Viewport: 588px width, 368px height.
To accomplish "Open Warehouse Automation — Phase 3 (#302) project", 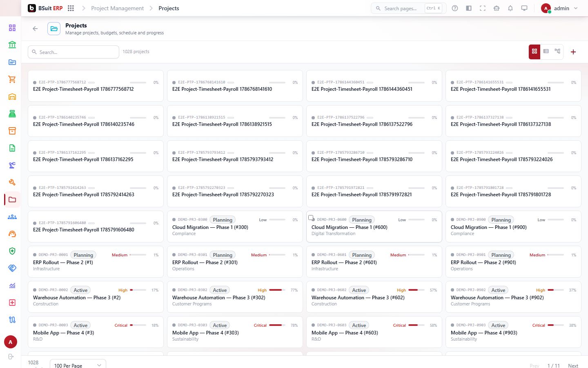I will click(x=218, y=298).
